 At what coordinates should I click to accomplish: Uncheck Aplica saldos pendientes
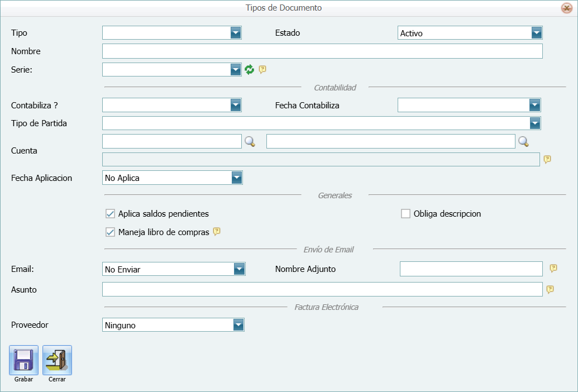coord(110,214)
